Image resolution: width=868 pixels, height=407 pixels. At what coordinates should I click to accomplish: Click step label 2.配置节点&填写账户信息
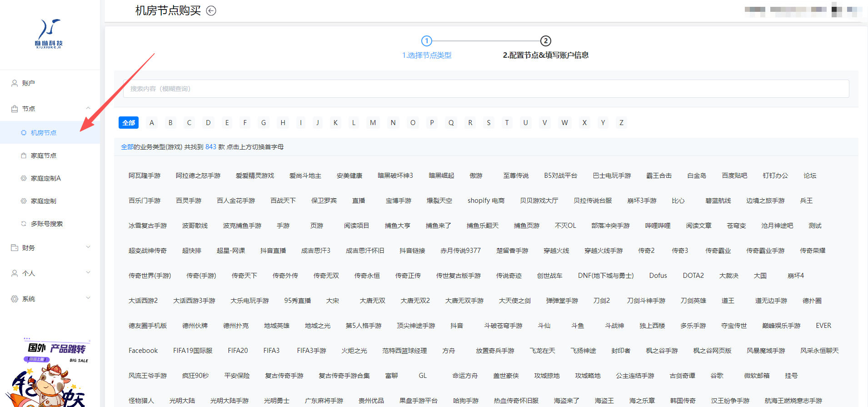(545, 55)
